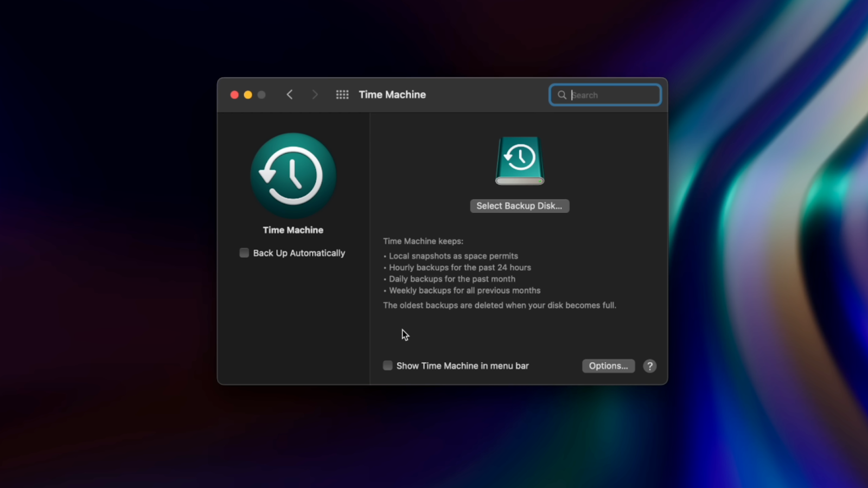Viewport: 868px width, 488px height.
Task: Click the large Time Machine clock icon
Action: (x=293, y=176)
